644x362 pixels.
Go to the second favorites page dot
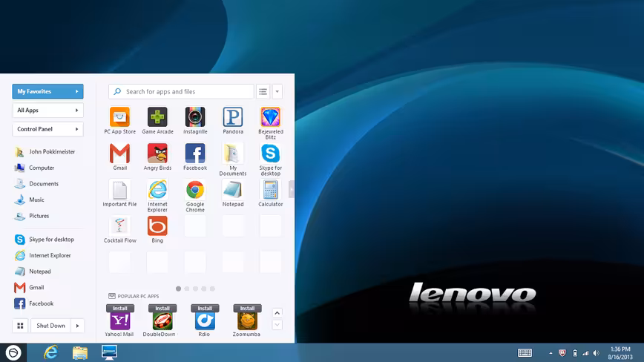(x=187, y=289)
